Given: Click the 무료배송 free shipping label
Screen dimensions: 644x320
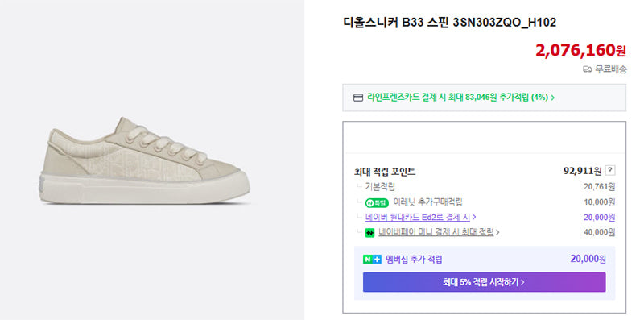Looking at the screenshot, I should point(611,69).
